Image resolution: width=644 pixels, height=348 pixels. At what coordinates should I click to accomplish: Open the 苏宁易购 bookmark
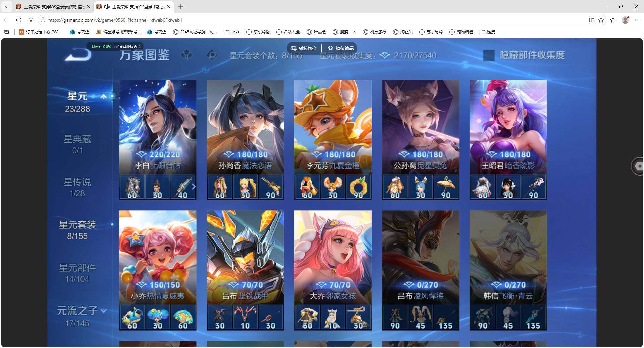click(x=431, y=32)
